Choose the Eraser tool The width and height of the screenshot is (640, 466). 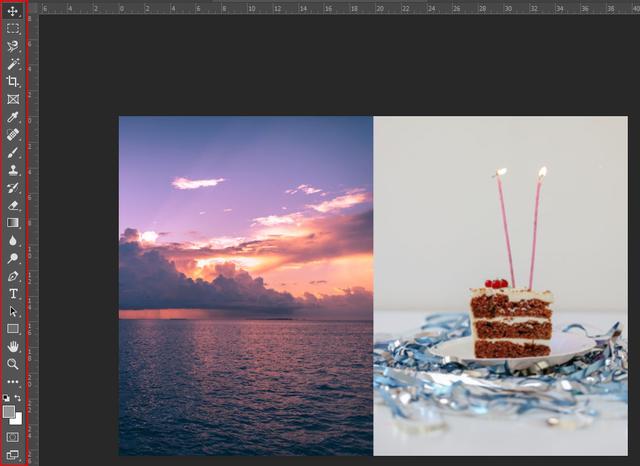pos(13,205)
